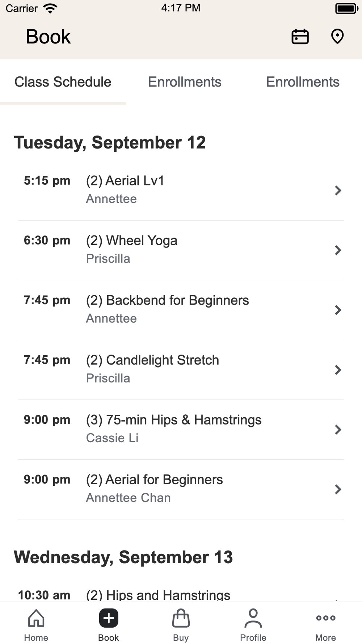362x644 pixels.
Task: Open the Profile person icon
Action: coord(253,624)
